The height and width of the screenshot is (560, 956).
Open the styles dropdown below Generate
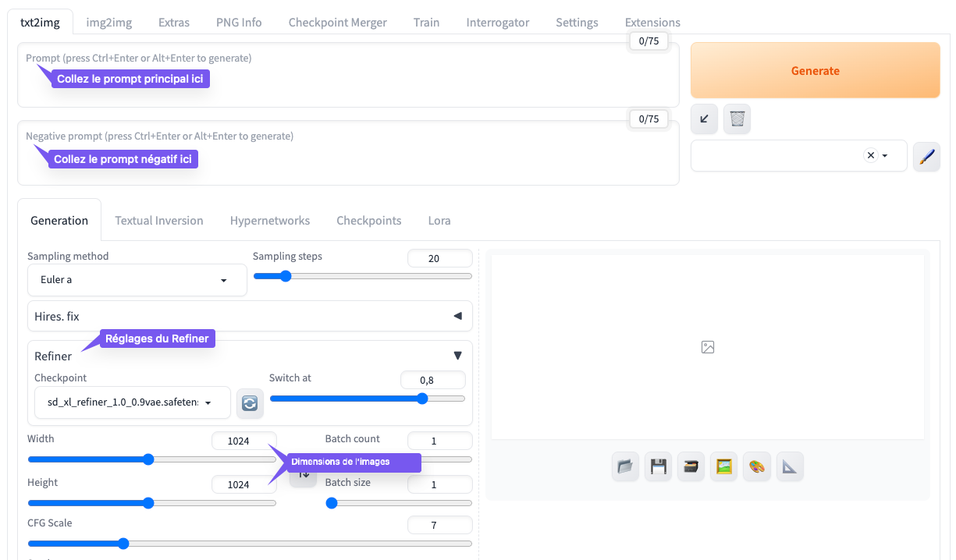coord(780,156)
